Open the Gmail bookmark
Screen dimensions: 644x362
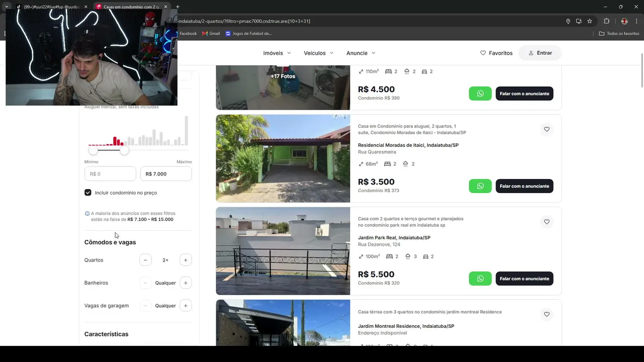[x=211, y=34]
